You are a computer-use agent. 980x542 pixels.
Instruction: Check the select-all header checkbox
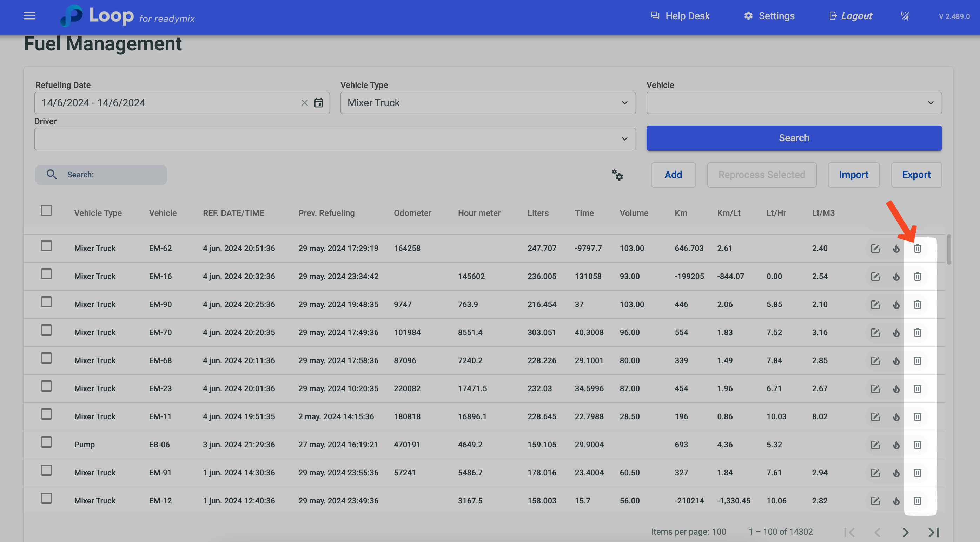click(x=46, y=211)
